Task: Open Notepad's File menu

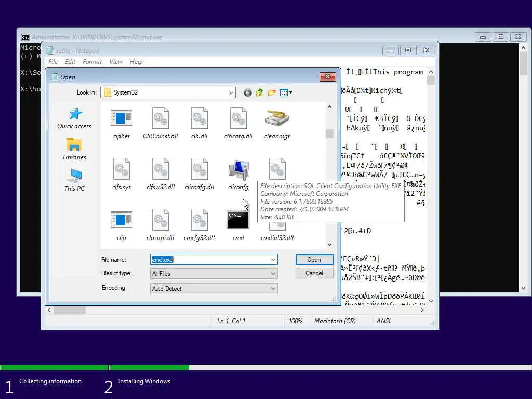Action: (x=53, y=62)
